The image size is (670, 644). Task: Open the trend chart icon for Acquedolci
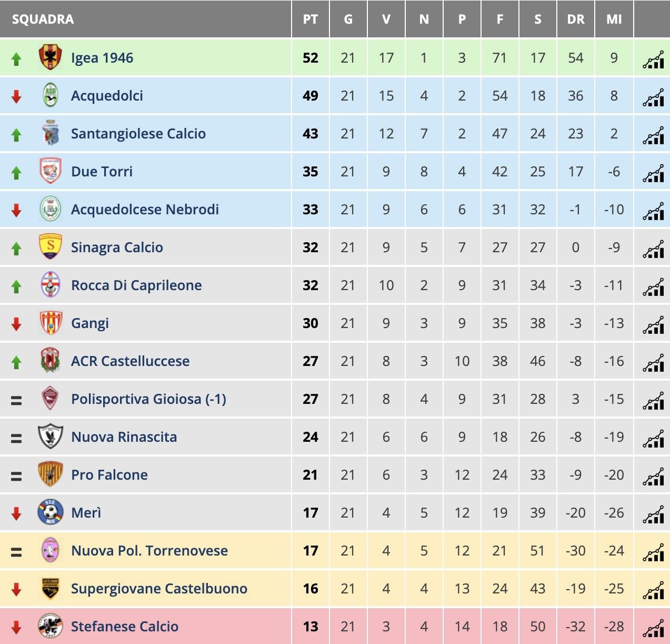click(653, 98)
